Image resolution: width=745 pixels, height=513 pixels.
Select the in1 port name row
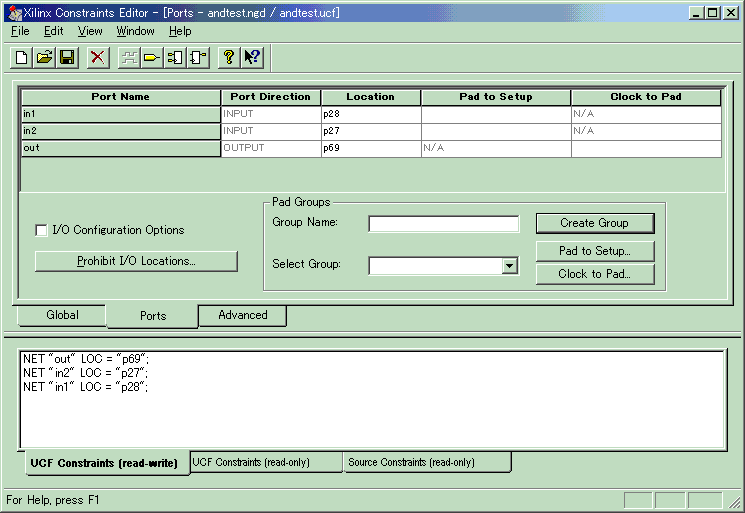pyautogui.click(x=121, y=114)
